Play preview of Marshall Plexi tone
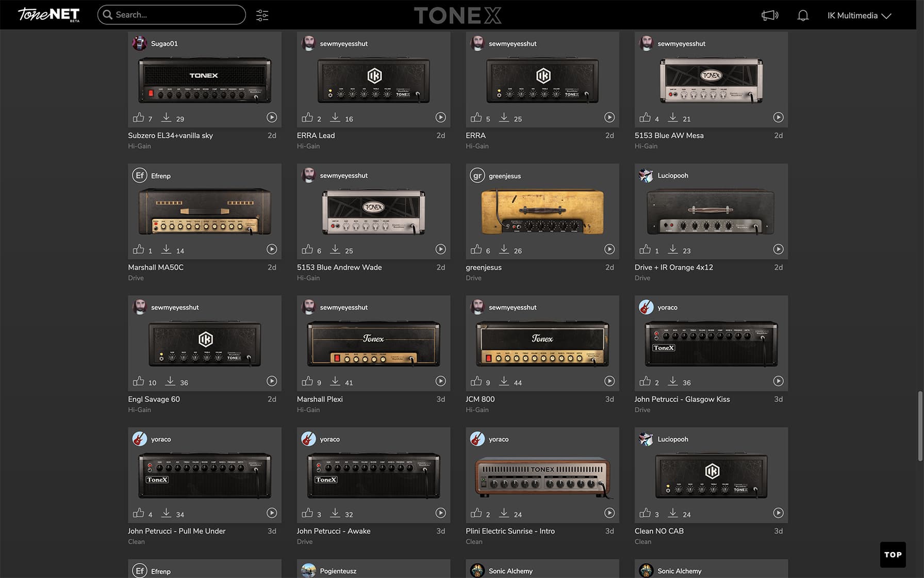The image size is (924, 578). point(440,381)
